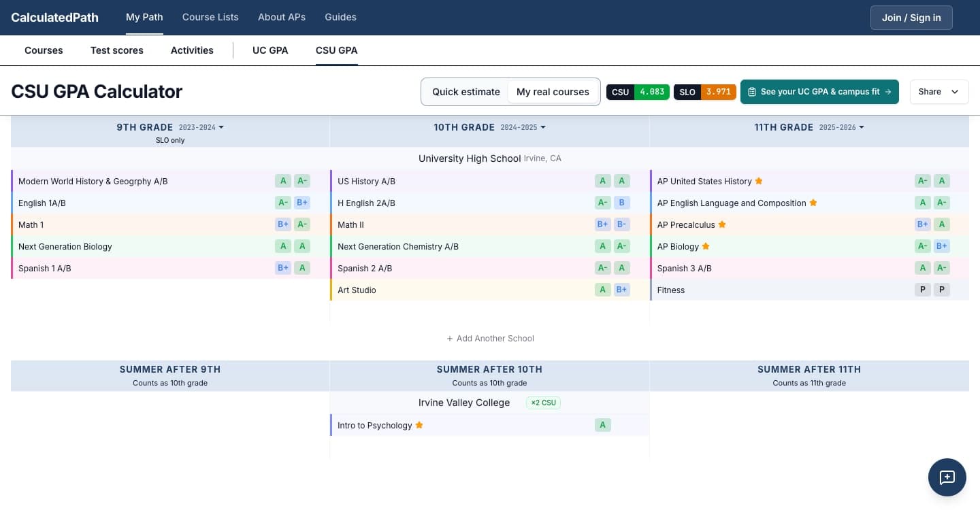The image size is (980, 510).
Task: Switch to the UC GPA tab
Action: click(270, 50)
